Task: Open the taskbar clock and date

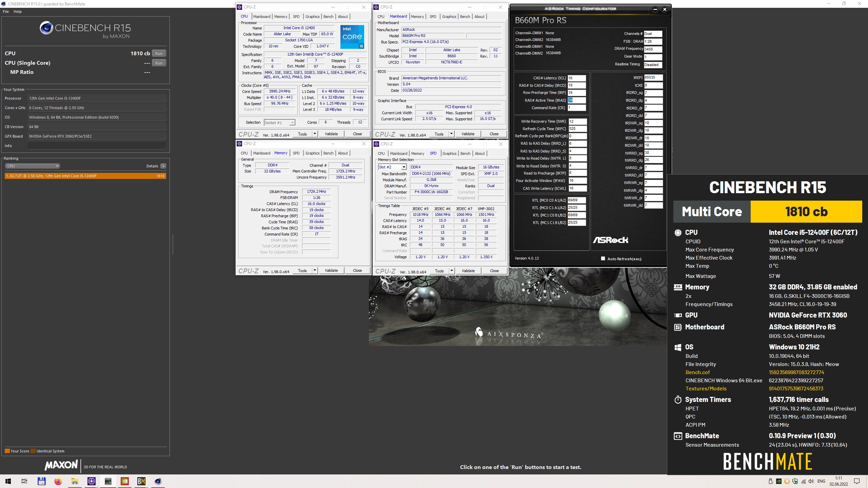Action: (x=839, y=481)
